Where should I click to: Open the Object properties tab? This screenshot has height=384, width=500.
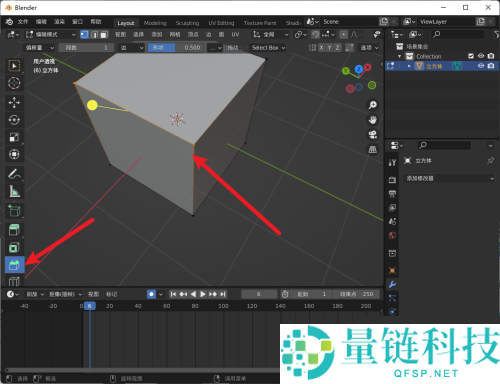point(392,270)
